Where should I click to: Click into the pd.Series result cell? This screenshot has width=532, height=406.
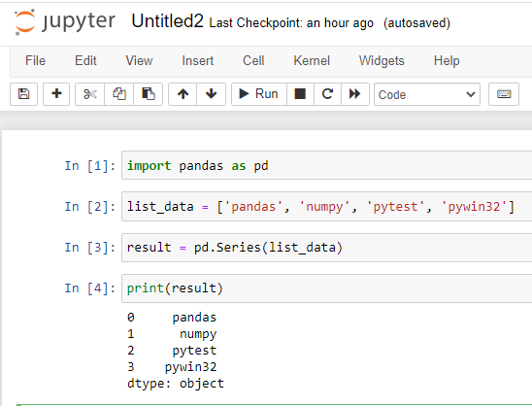point(327,248)
